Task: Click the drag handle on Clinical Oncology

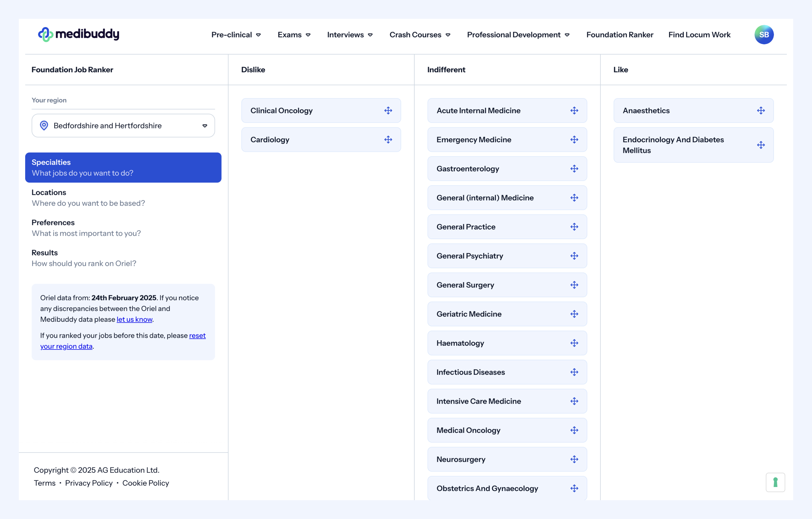Action: coord(388,111)
